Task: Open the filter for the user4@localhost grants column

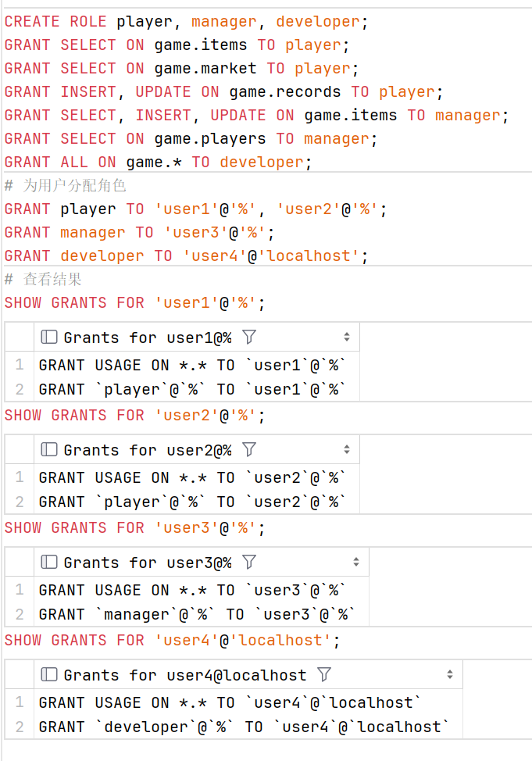Action: pos(323,674)
